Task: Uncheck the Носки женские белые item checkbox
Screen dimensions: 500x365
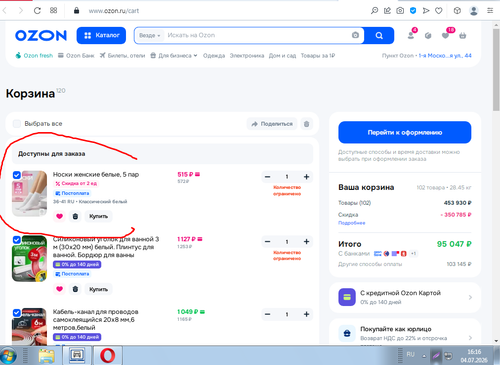Action: tap(17, 175)
